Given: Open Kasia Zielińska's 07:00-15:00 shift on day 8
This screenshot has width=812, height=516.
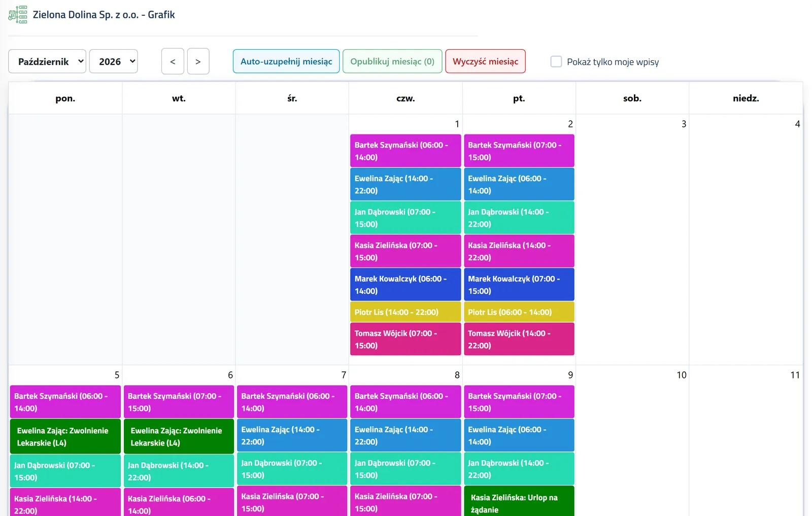Looking at the screenshot, I should pos(405,501).
